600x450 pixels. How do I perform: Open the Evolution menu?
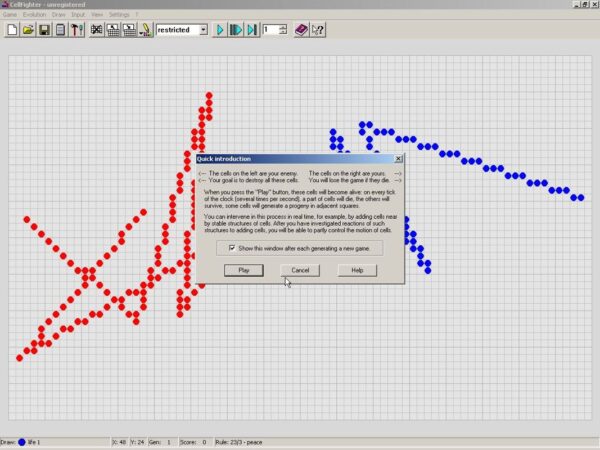tap(34, 15)
